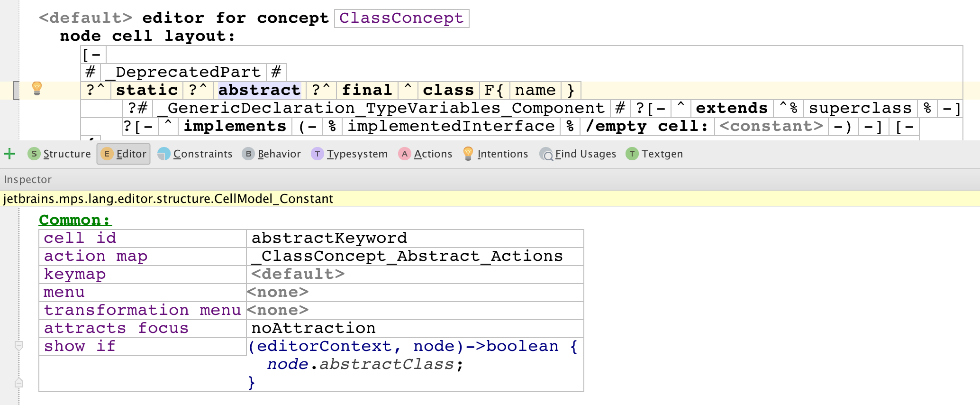
Task: Click the green plus add-aspect icon
Action: [x=9, y=154]
